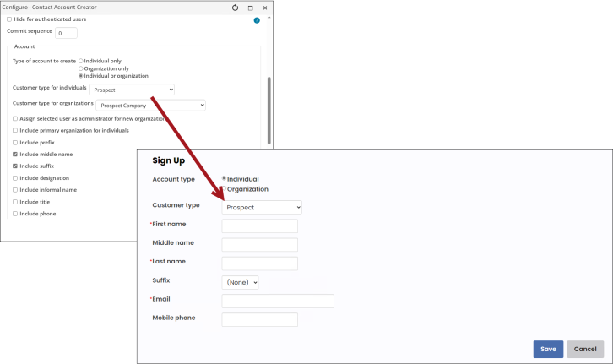Open Customer type for organizations dropdown
This screenshot has width=613, height=364.
(x=150, y=106)
